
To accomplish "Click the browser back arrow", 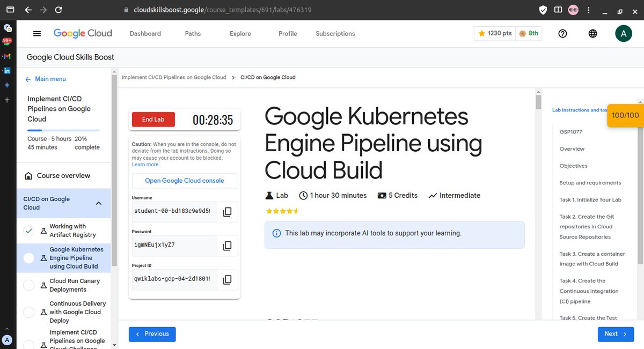I will coord(28,10).
